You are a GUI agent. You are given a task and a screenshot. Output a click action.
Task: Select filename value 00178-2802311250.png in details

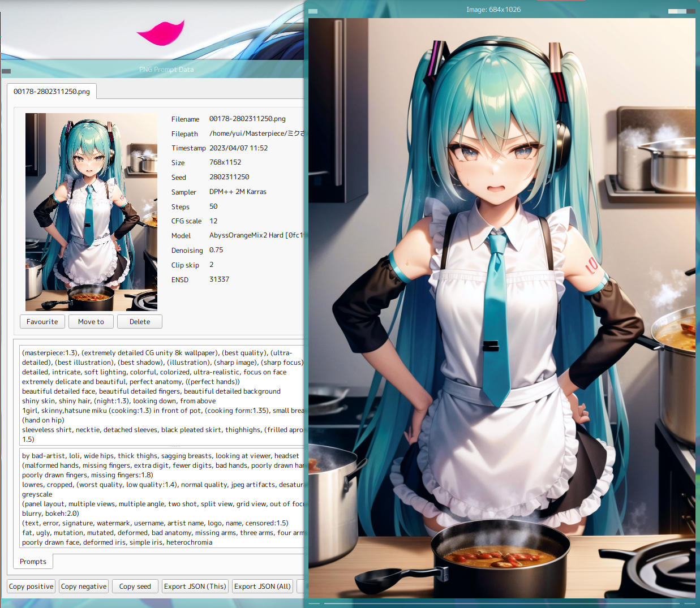pyautogui.click(x=247, y=119)
